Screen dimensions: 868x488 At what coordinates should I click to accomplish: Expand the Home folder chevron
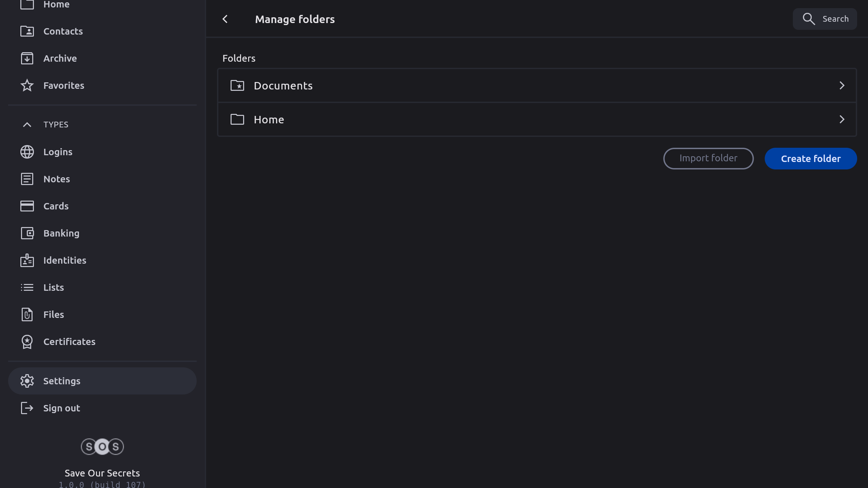pyautogui.click(x=842, y=119)
